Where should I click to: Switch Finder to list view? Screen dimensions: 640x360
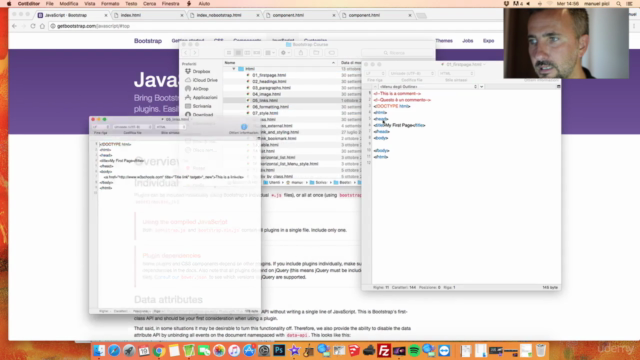click(x=238, y=53)
